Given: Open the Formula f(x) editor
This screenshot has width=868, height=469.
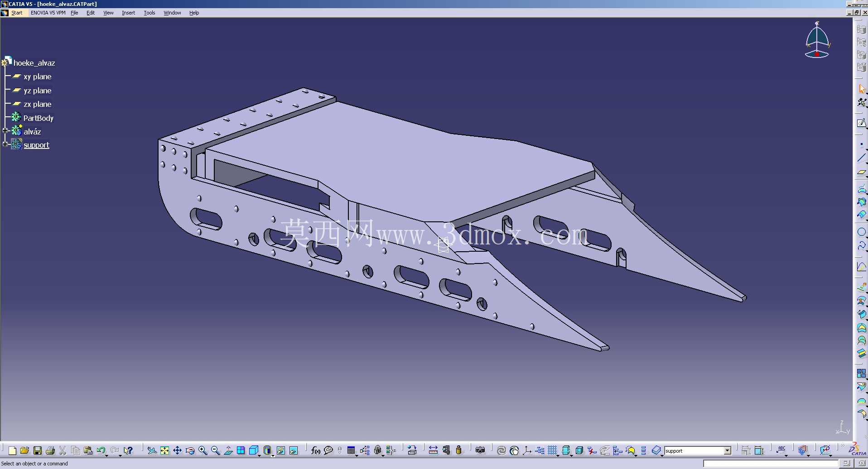Looking at the screenshot, I should click(316, 450).
